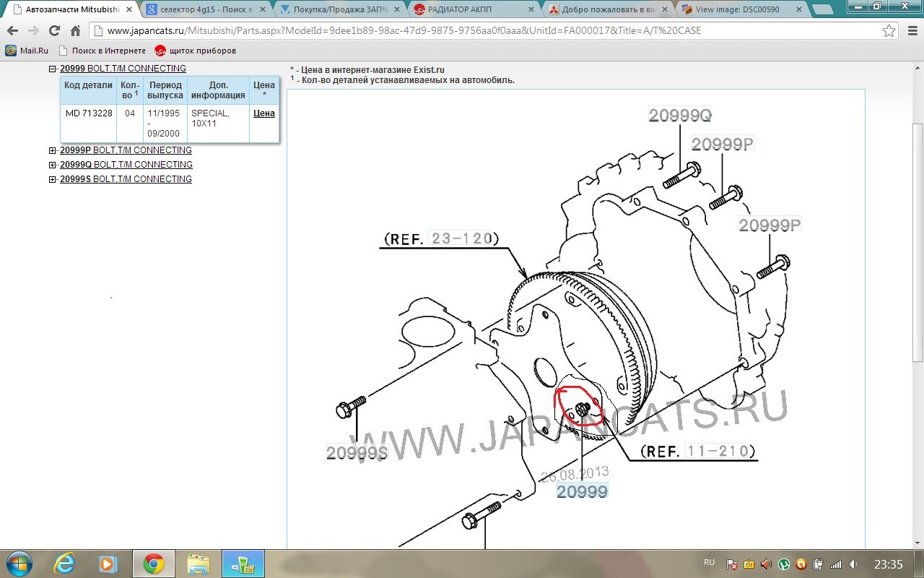Open a new tab button
924x578 pixels.
[822, 9]
